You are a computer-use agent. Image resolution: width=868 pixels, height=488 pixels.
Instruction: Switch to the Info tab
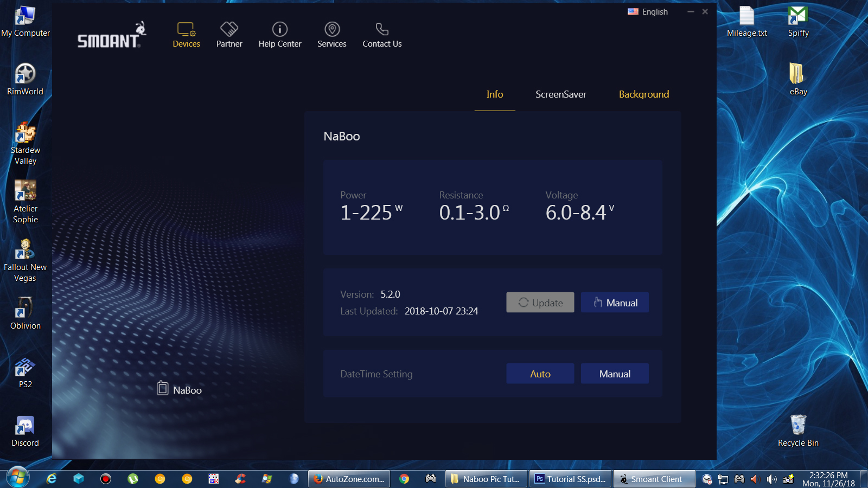[x=495, y=94]
